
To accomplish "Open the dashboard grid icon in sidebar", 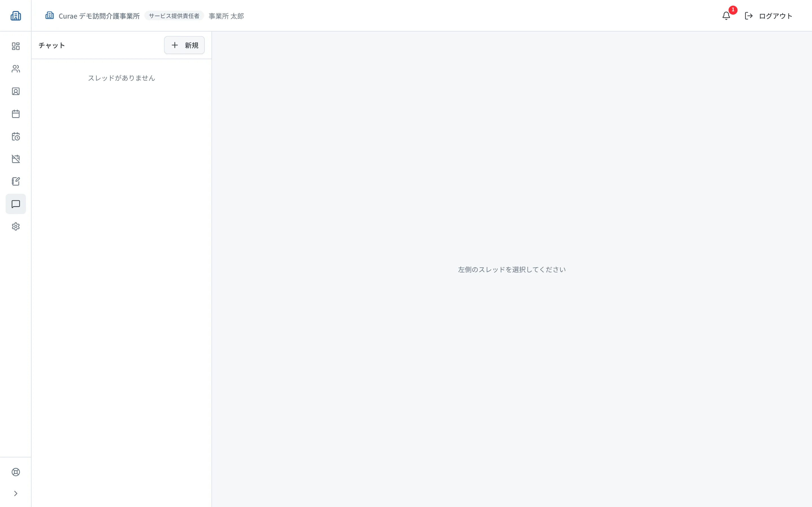I will click(16, 46).
